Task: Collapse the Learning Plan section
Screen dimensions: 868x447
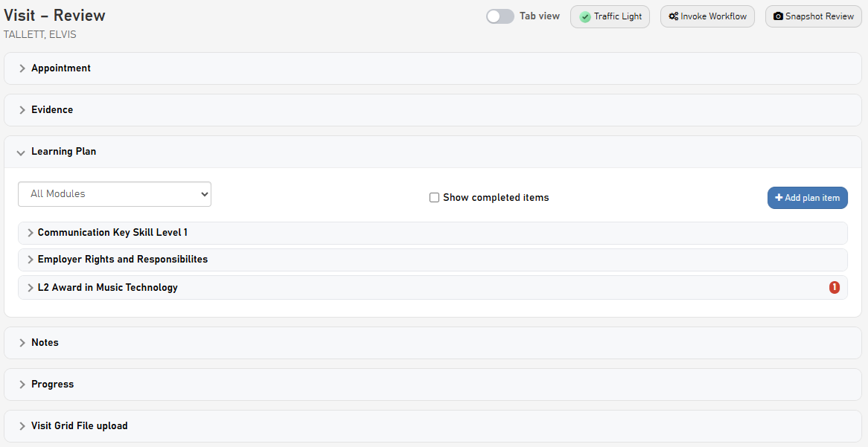Action: [x=433, y=152]
